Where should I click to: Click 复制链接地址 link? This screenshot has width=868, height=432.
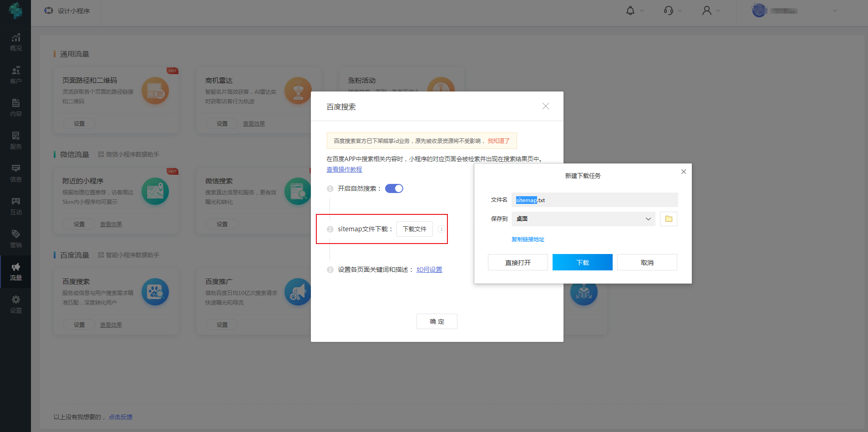528,239
